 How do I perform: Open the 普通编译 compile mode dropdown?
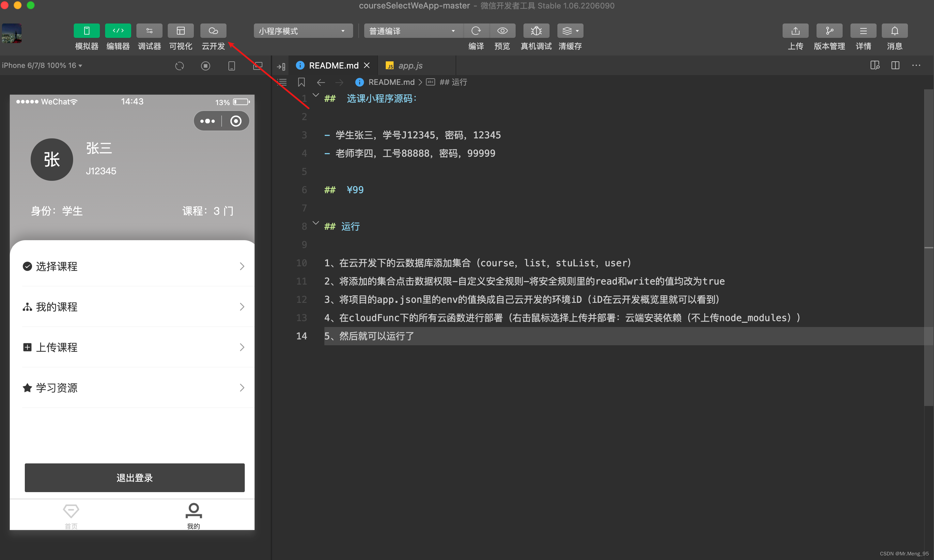[413, 31]
